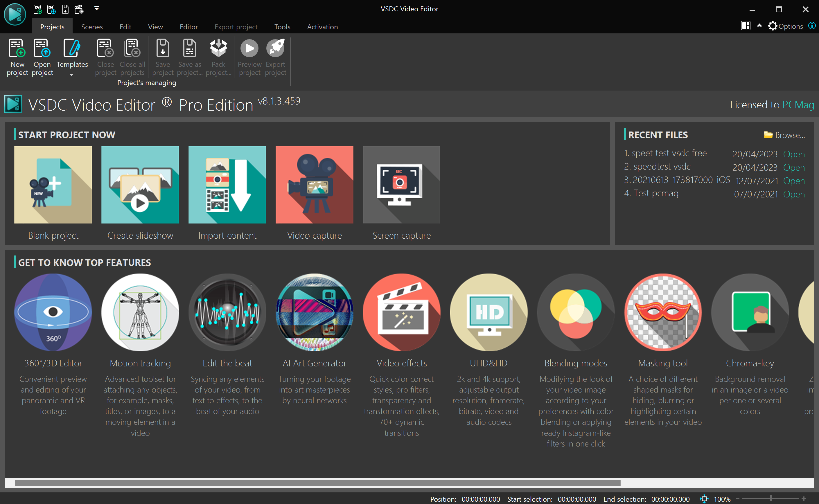Collapse the ribbon with the up arrow
Image resolution: width=819 pixels, height=504 pixels.
point(759,26)
